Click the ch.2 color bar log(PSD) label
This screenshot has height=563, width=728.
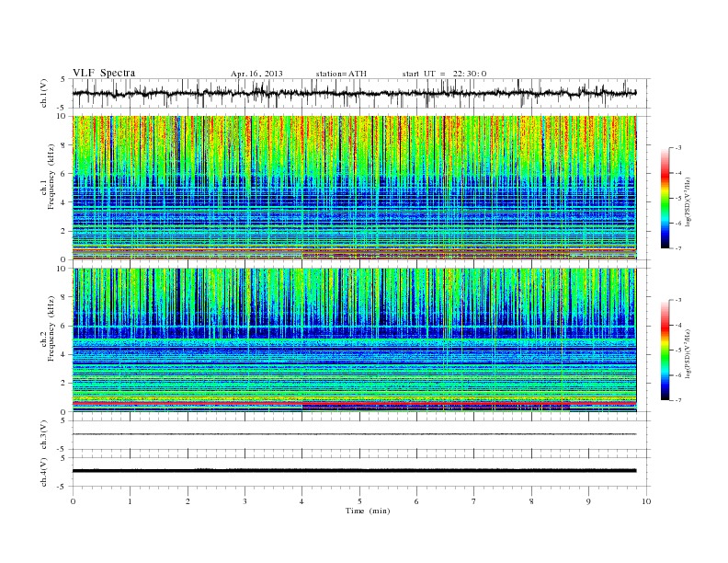[688, 352]
